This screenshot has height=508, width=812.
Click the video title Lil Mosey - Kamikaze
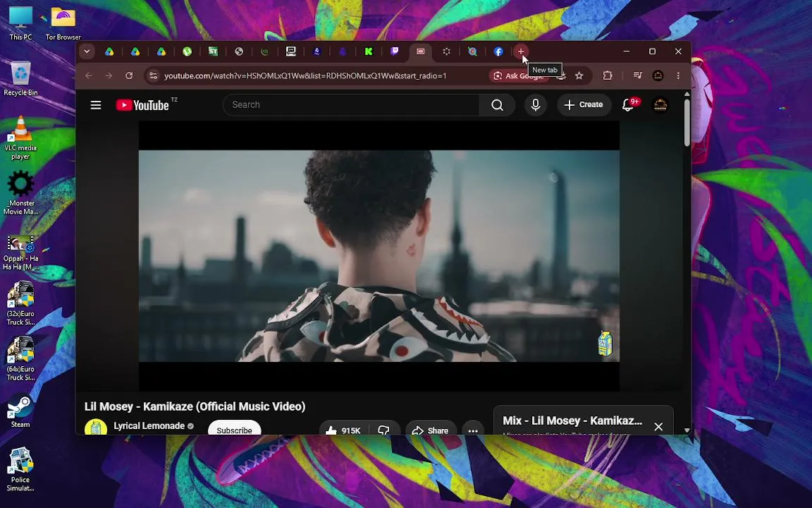coord(195,406)
